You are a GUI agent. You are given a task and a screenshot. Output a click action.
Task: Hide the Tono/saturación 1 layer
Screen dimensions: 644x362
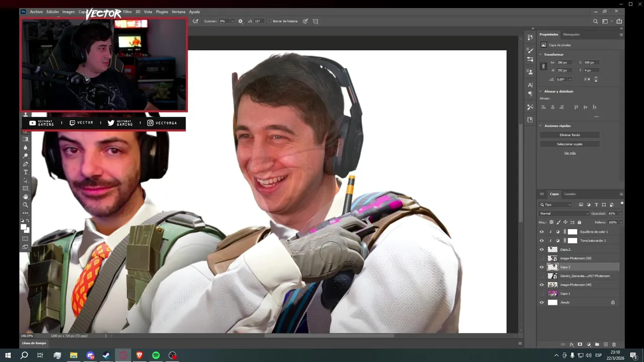coord(542,240)
